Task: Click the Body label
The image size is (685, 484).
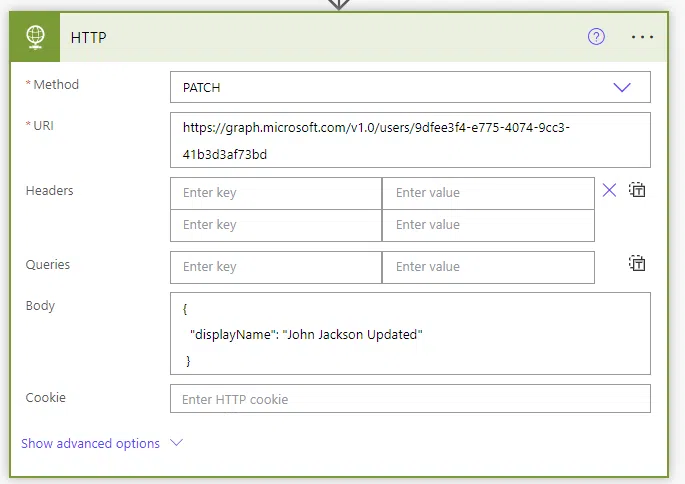Action: [x=40, y=305]
